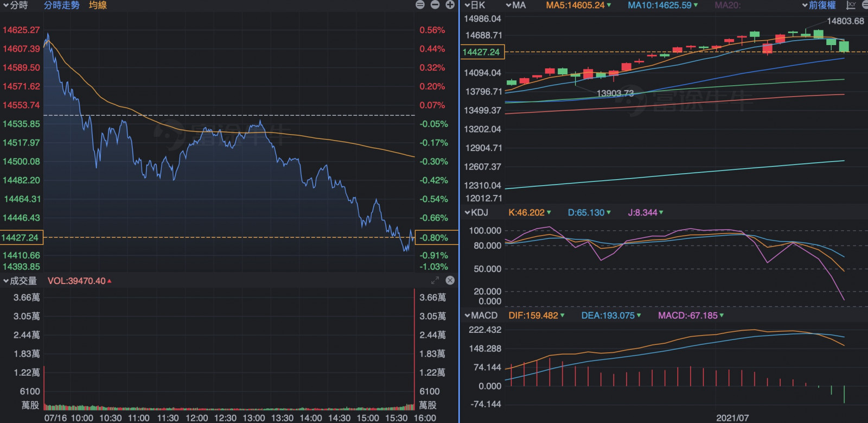Open the KDJ indicator dropdown
This screenshot has height=423, width=868.
tap(476, 212)
